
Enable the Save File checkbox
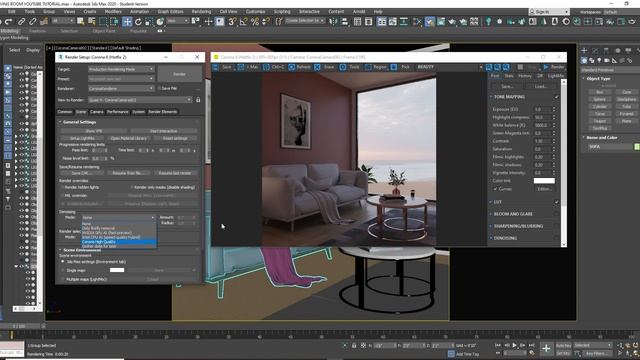(x=159, y=89)
